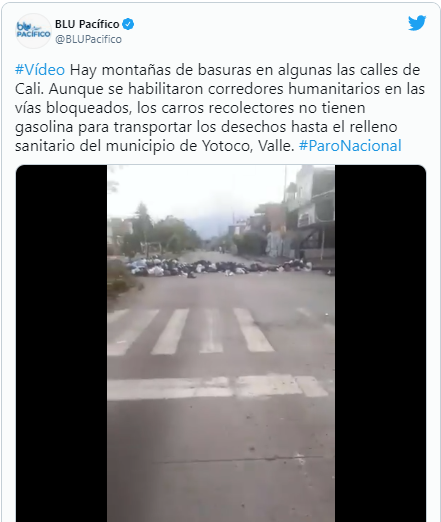Open the #Vídeo hashtag
Image resolution: width=441 pixels, height=522 pixels.
tap(40, 70)
